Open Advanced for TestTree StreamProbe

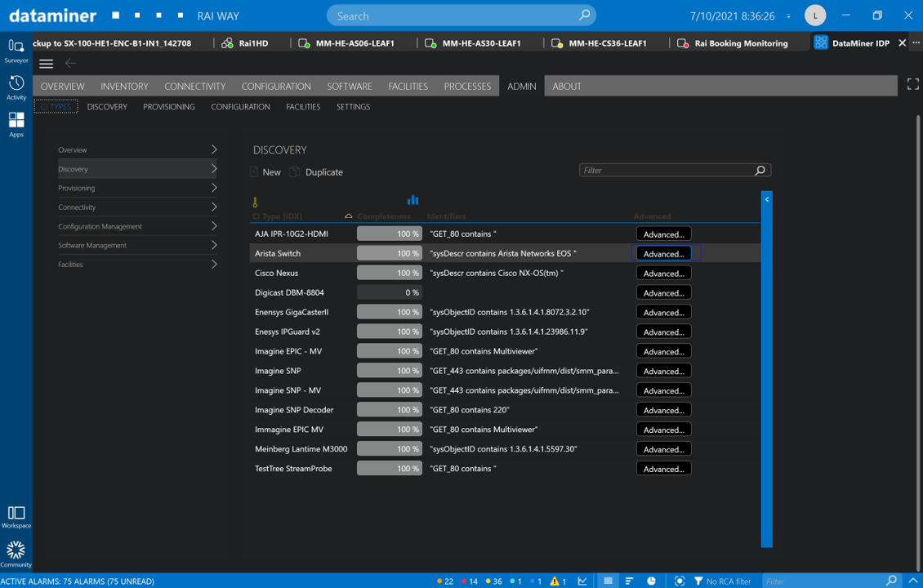click(663, 469)
